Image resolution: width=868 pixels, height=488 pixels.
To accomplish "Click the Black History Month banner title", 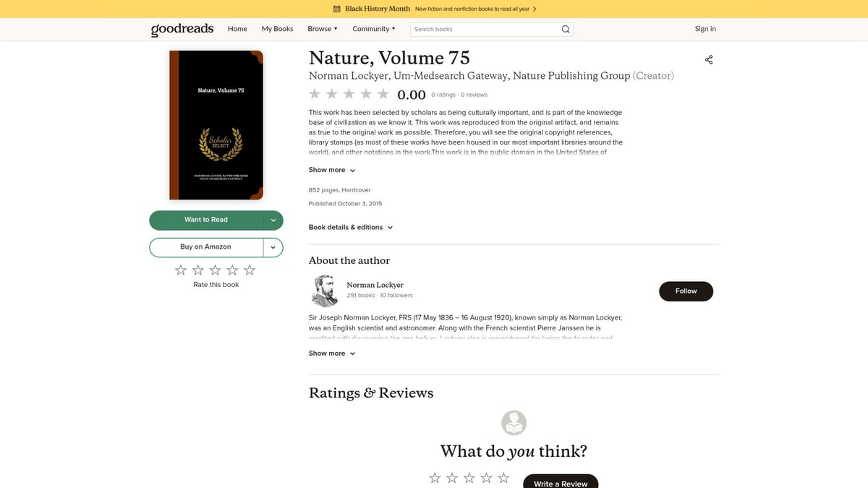I will click(x=378, y=9).
